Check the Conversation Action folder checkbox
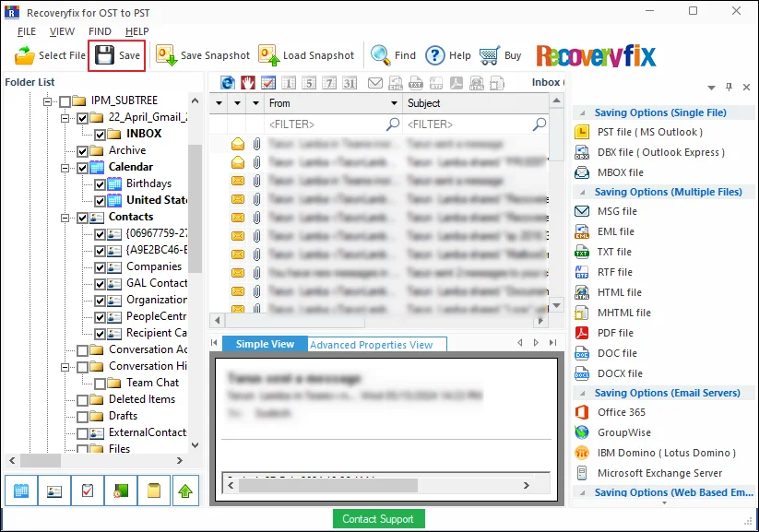The height and width of the screenshot is (532, 759). click(82, 350)
